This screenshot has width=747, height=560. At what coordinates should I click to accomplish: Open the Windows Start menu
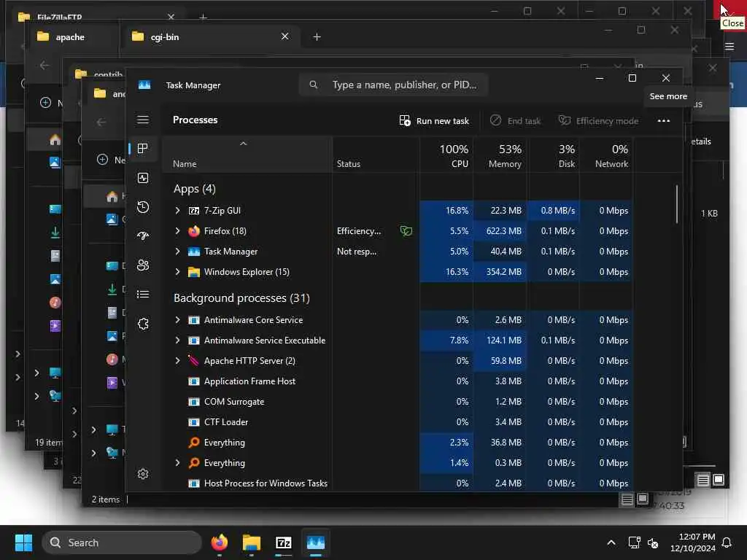23,542
